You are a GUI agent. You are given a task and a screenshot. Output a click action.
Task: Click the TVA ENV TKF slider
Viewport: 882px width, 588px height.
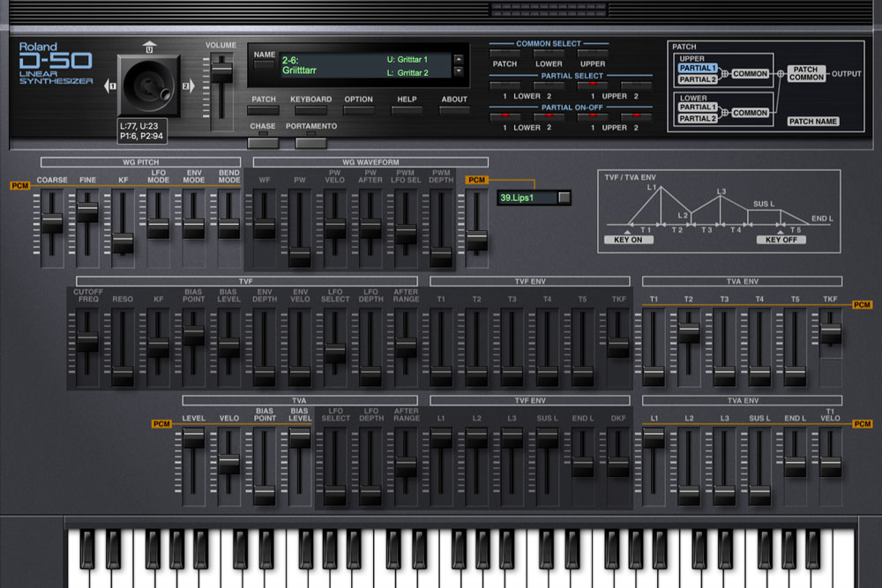[x=831, y=333]
